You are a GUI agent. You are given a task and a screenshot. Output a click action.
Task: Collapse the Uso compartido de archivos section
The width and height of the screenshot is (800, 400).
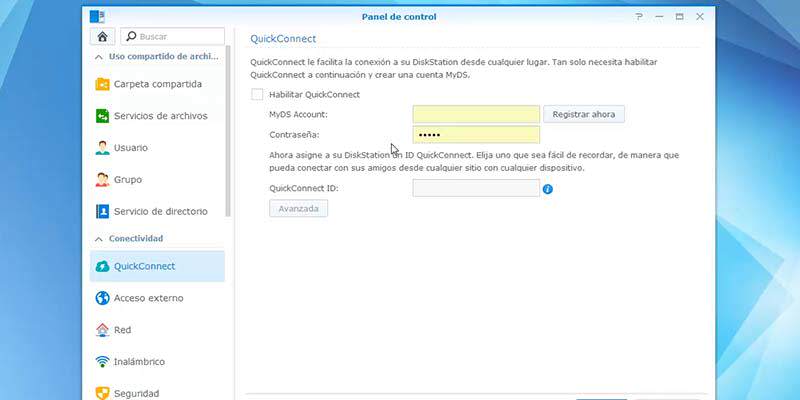click(x=99, y=57)
